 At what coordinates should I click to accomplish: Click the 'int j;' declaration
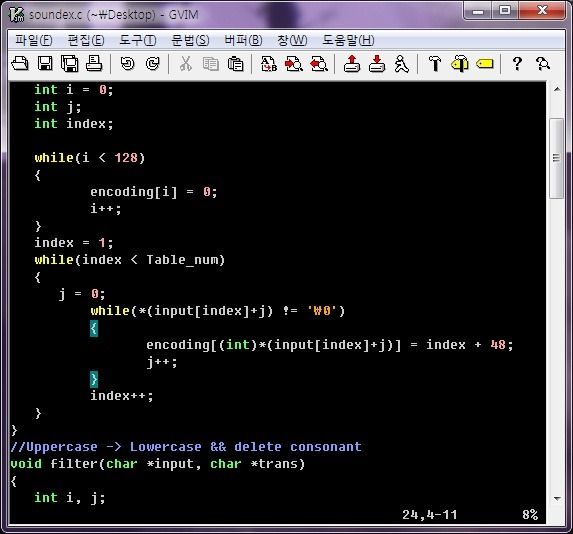[58, 107]
